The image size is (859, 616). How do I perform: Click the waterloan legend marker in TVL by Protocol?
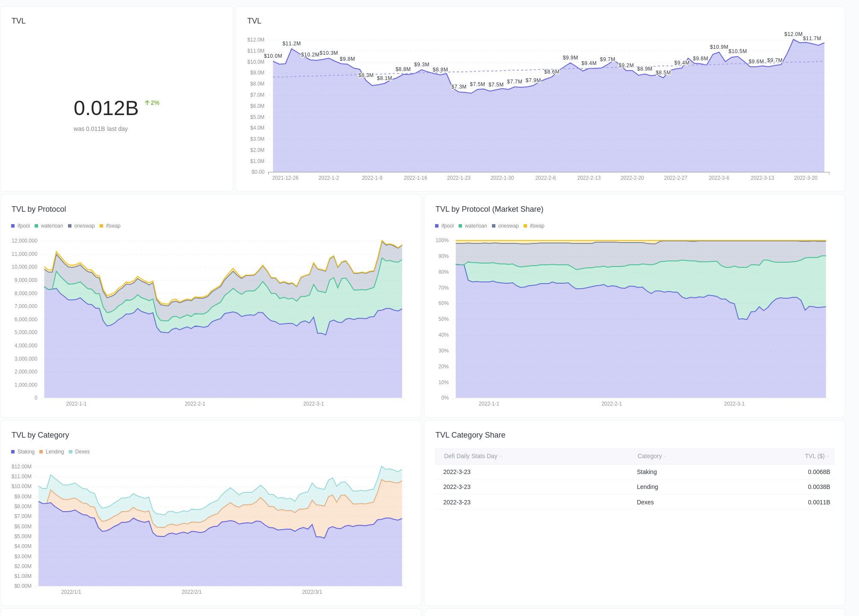click(38, 225)
